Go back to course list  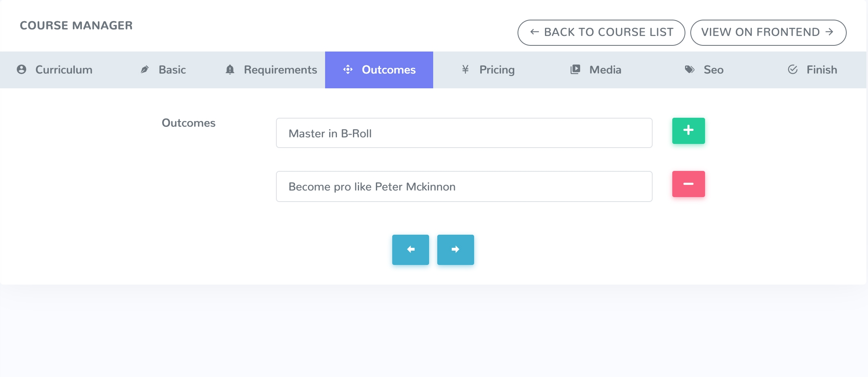pyautogui.click(x=601, y=32)
